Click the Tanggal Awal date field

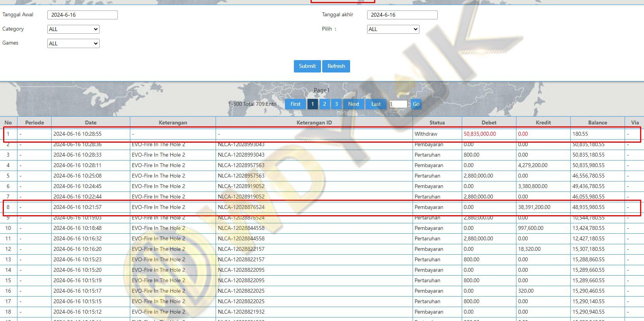[x=83, y=15]
